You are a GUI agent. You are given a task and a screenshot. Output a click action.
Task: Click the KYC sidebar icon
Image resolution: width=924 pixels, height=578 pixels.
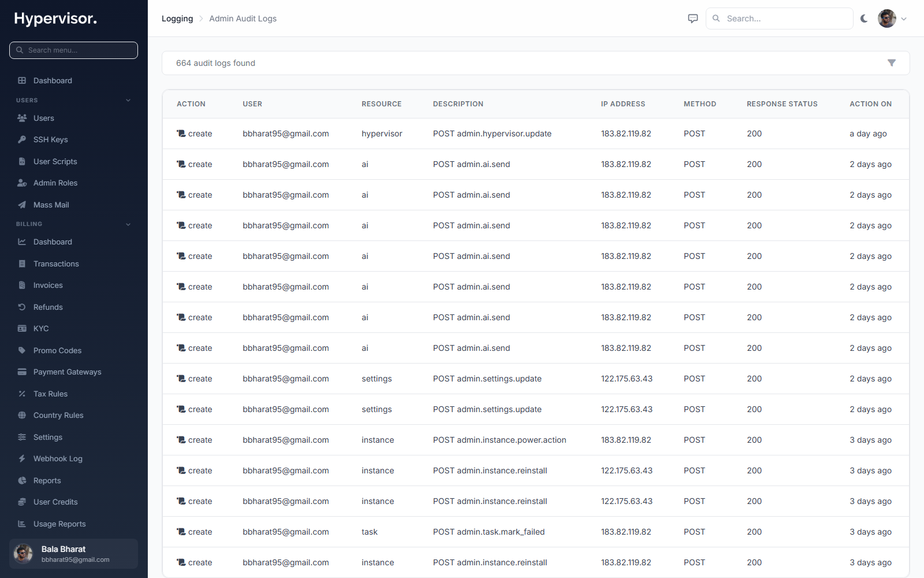pos(22,328)
